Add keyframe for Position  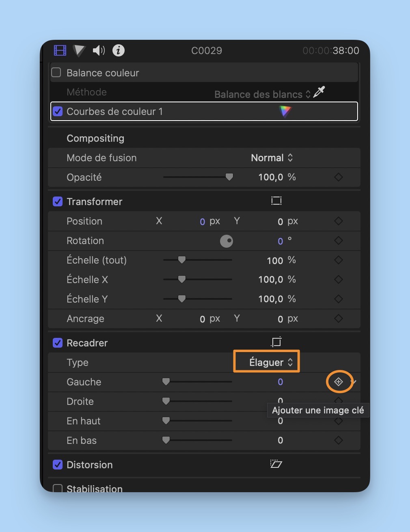(x=339, y=221)
